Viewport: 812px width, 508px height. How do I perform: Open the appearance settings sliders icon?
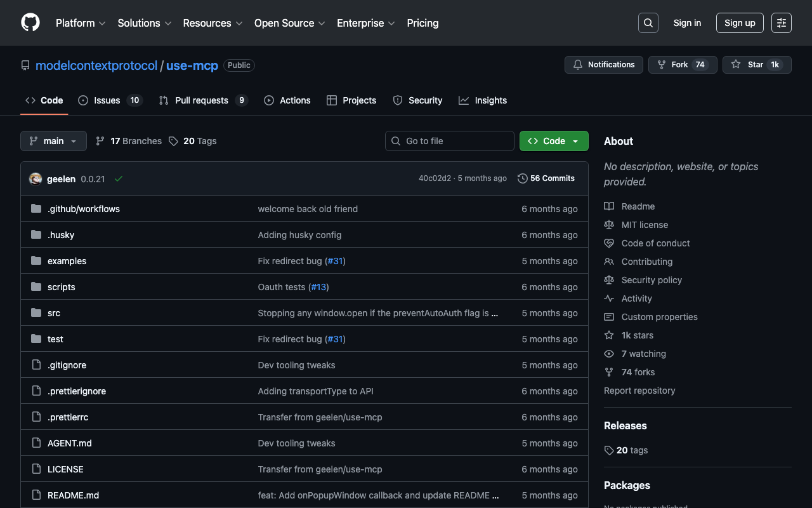(x=781, y=23)
